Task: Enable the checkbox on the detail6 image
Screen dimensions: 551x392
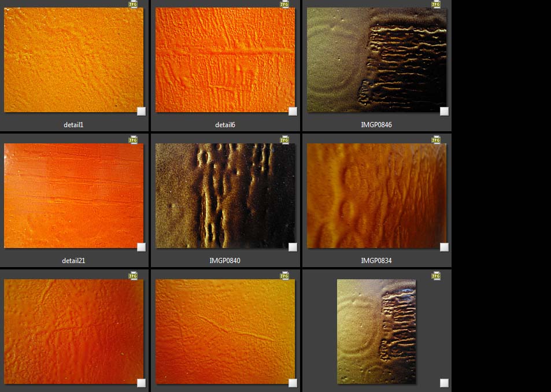Action: pyautogui.click(x=293, y=112)
